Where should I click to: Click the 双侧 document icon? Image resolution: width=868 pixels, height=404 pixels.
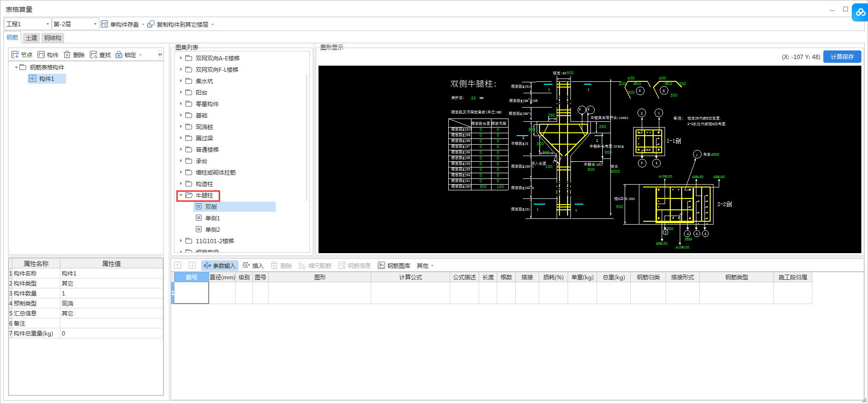pyautogui.click(x=199, y=207)
